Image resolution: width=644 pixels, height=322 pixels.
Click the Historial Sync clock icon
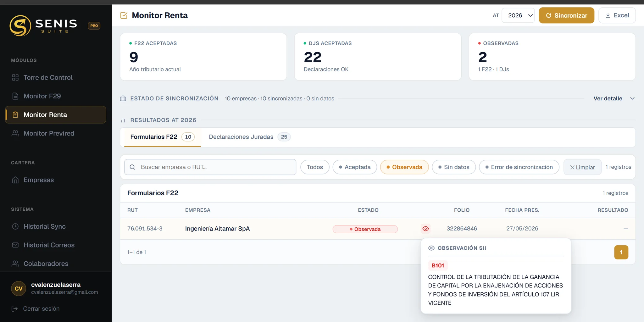click(15, 226)
